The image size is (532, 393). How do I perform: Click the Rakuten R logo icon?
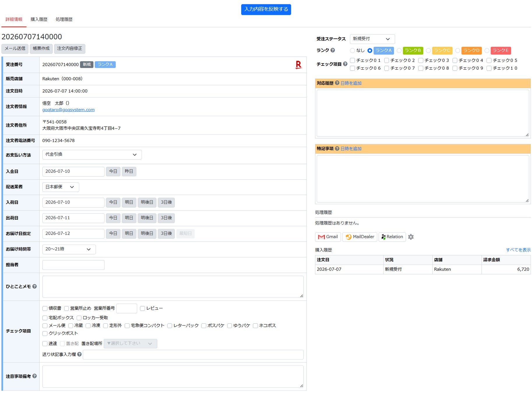click(298, 65)
